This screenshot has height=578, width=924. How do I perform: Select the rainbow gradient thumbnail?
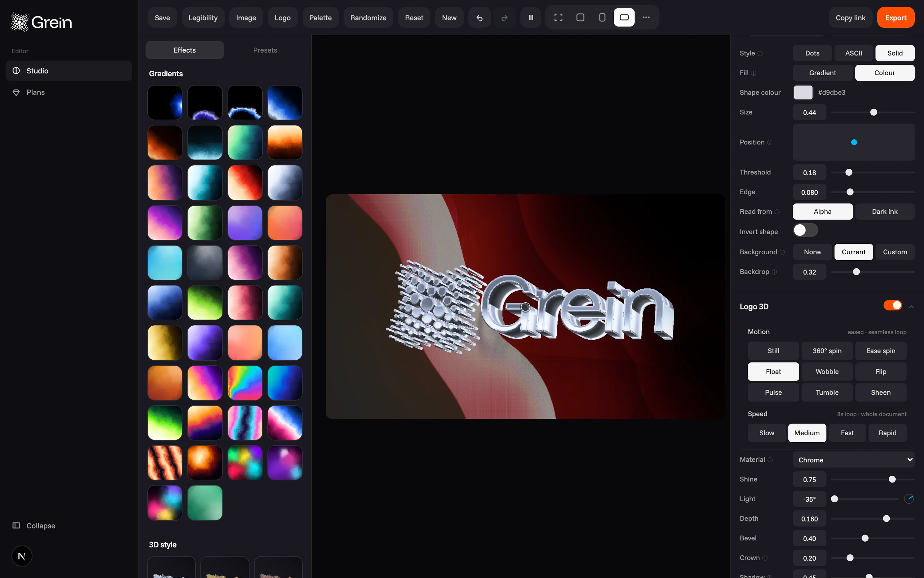click(x=245, y=383)
